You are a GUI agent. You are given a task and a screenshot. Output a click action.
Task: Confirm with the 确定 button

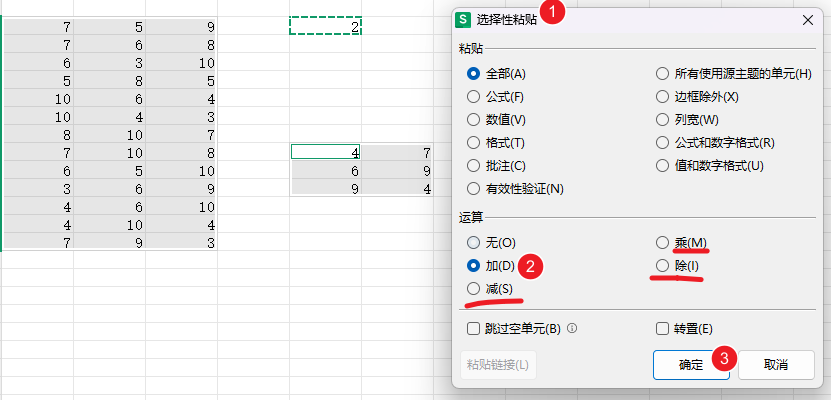point(691,364)
